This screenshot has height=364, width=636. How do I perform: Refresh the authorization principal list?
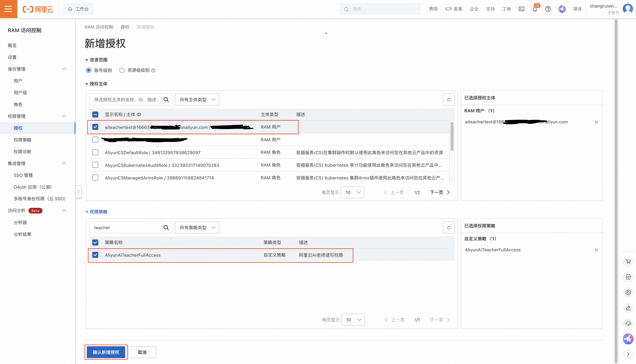pyautogui.click(x=449, y=100)
